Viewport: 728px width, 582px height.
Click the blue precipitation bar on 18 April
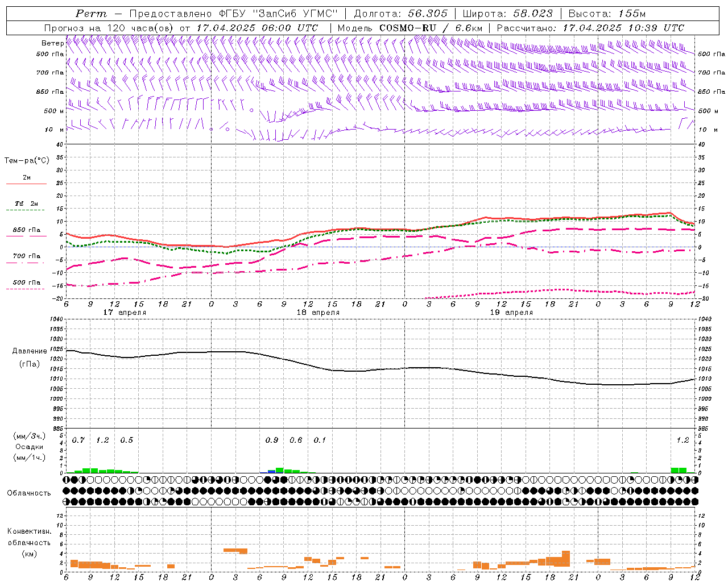(x=272, y=472)
